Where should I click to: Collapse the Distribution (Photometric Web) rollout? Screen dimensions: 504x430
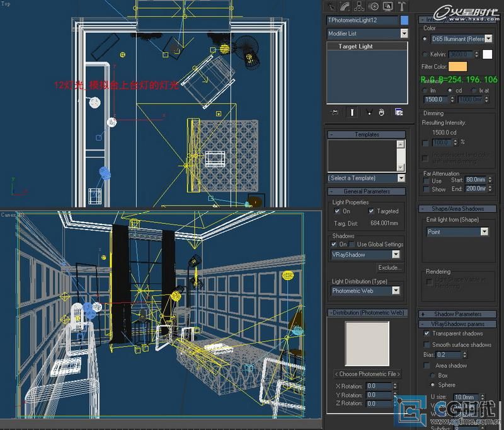point(367,313)
